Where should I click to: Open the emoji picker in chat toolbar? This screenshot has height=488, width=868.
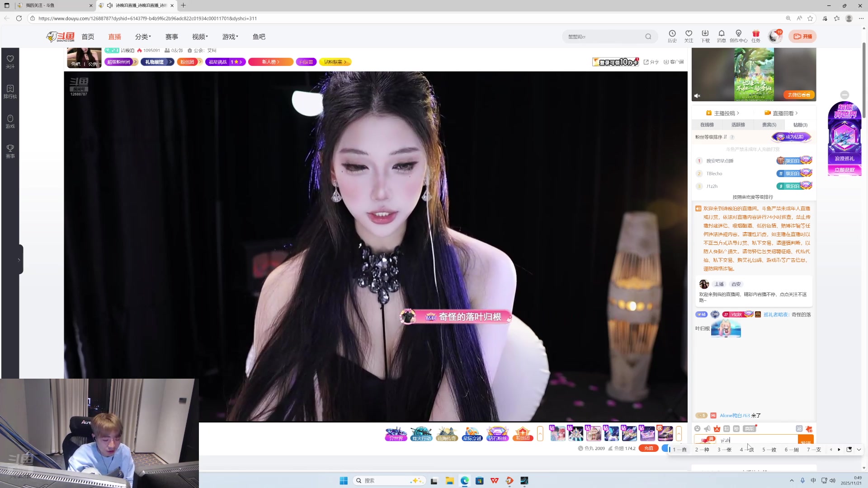(x=698, y=428)
